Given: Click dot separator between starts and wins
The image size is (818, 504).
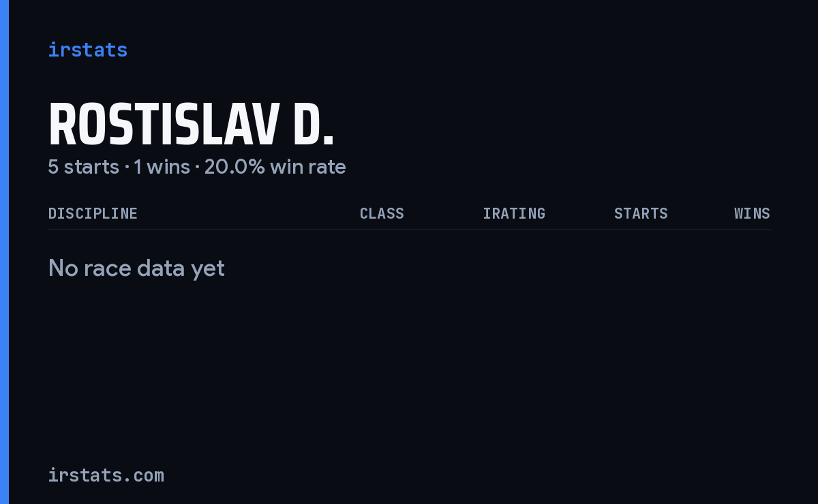Looking at the screenshot, I should tap(127, 168).
